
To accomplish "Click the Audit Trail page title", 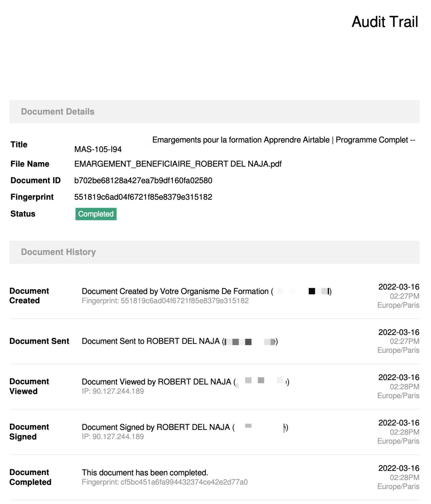I will (385, 22).
